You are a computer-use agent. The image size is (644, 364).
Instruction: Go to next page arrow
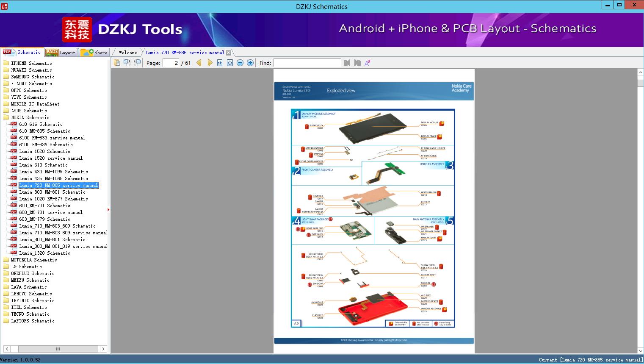point(210,63)
